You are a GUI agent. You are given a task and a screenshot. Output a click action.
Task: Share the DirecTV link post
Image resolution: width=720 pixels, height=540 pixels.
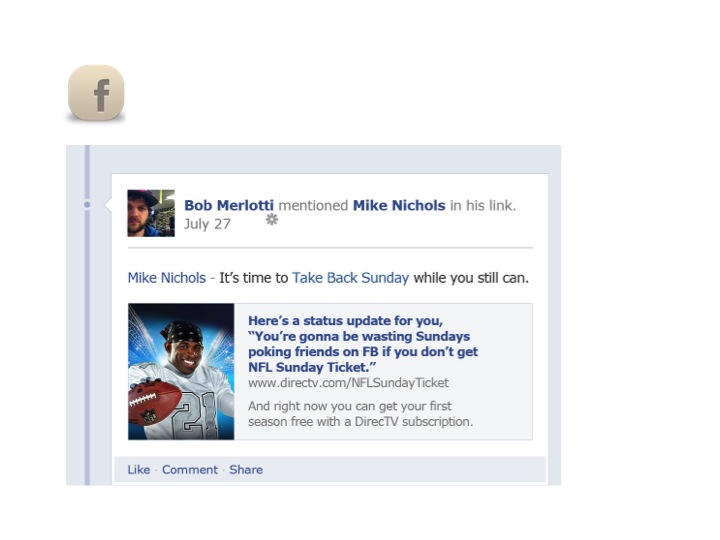coord(246,469)
